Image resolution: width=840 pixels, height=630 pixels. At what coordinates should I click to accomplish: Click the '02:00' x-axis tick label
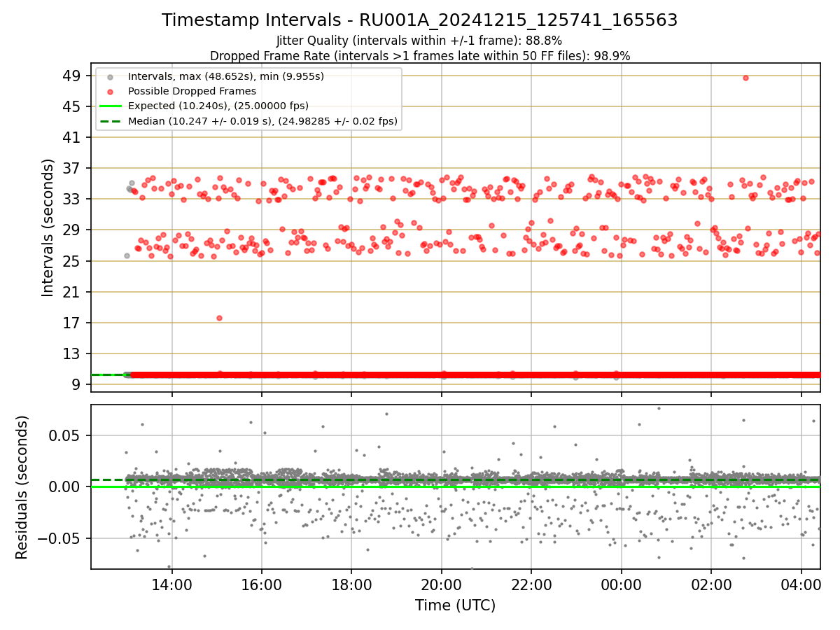click(x=711, y=584)
